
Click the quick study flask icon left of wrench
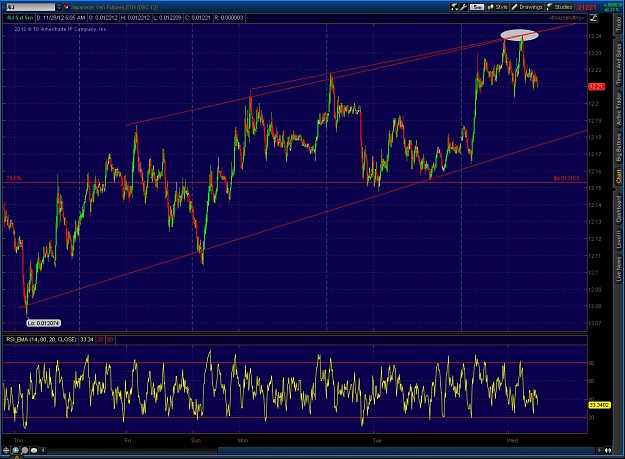(x=454, y=7)
